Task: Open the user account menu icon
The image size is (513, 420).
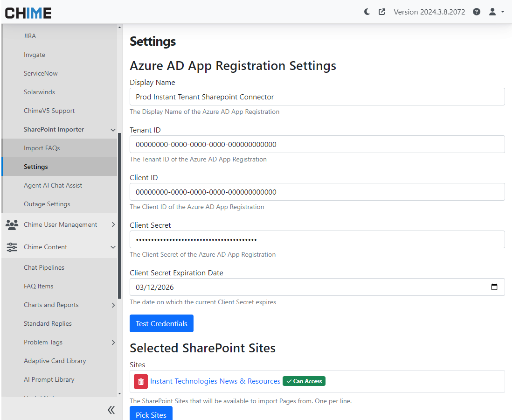Action: pos(492,12)
